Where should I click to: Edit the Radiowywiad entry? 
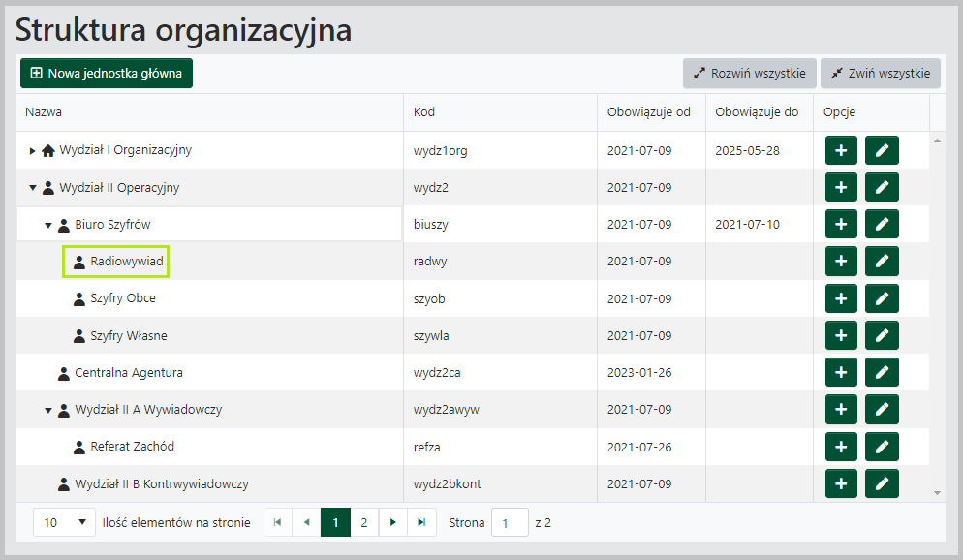(x=881, y=261)
